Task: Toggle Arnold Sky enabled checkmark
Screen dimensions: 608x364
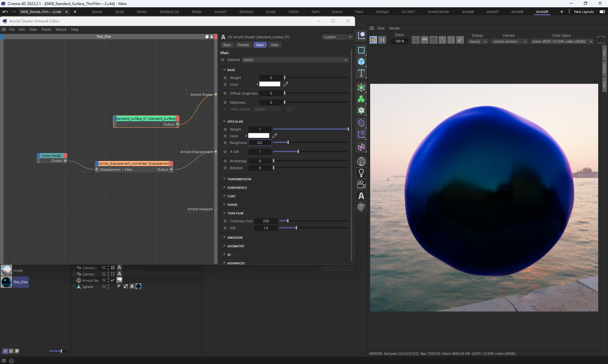Action: (x=112, y=280)
